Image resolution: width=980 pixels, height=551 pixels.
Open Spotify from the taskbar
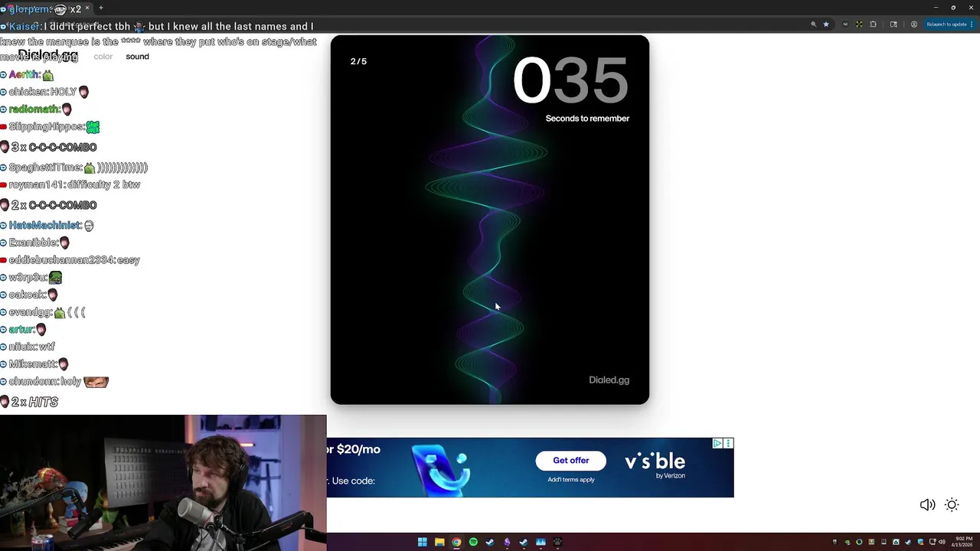coord(473,542)
